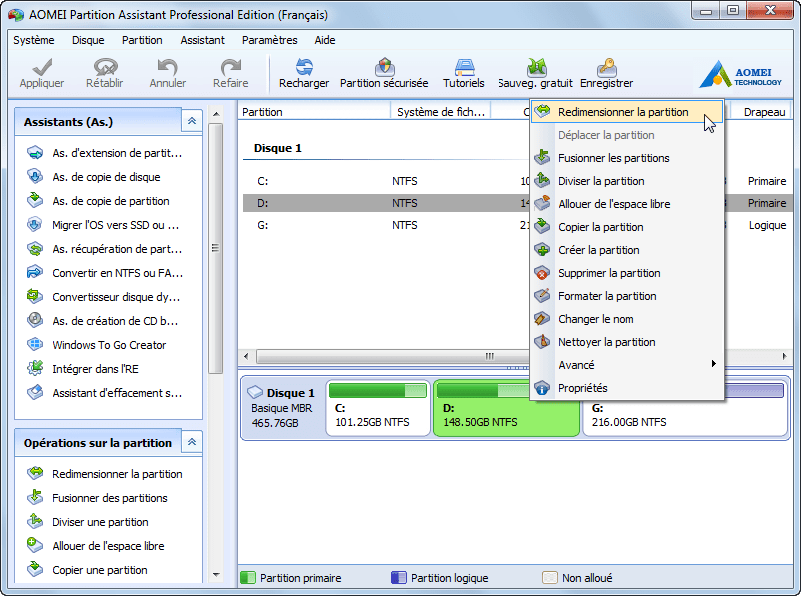Screen dimensions: 801x596
Task: Click sidebar scrollbar down arrow
Action: tap(216, 575)
